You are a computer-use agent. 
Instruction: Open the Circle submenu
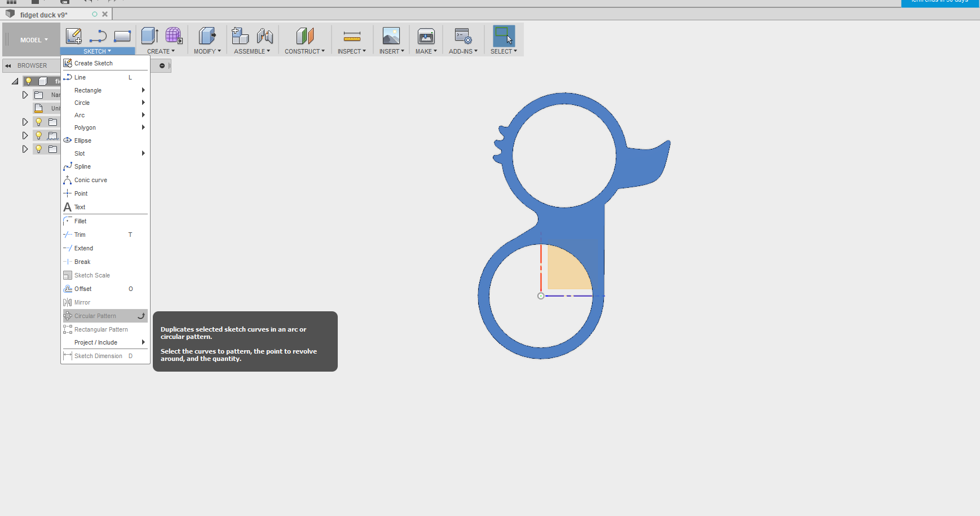point(105,103)
